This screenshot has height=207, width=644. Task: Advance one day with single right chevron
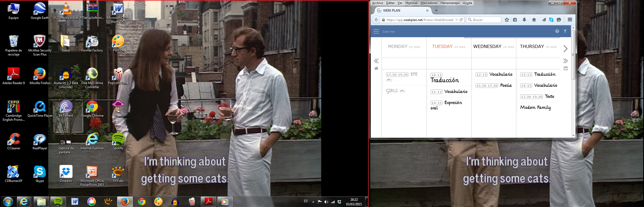click(x=566, y=49)
